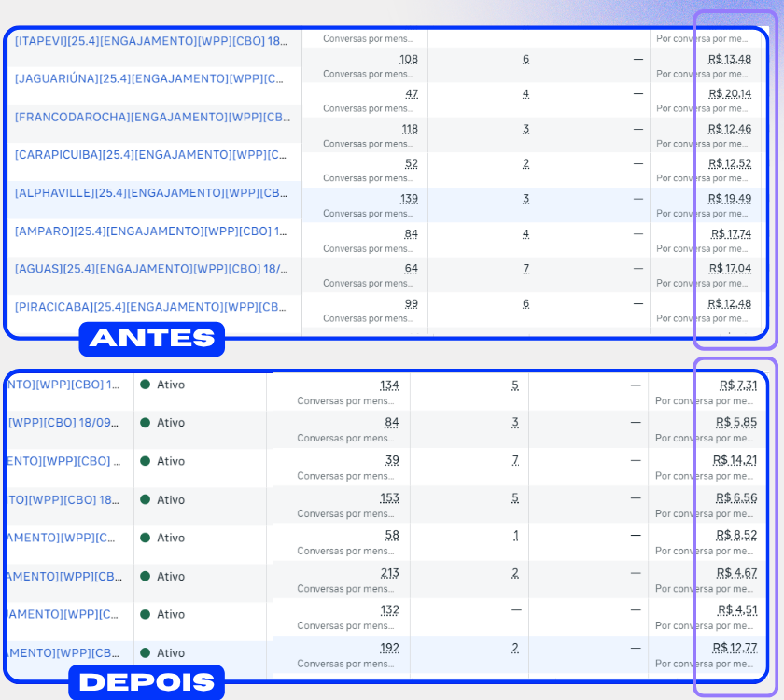Screen dimensions: 784x700
Task: Open the truncated campaign link ending 18/09...
Action: click(63, 423)
